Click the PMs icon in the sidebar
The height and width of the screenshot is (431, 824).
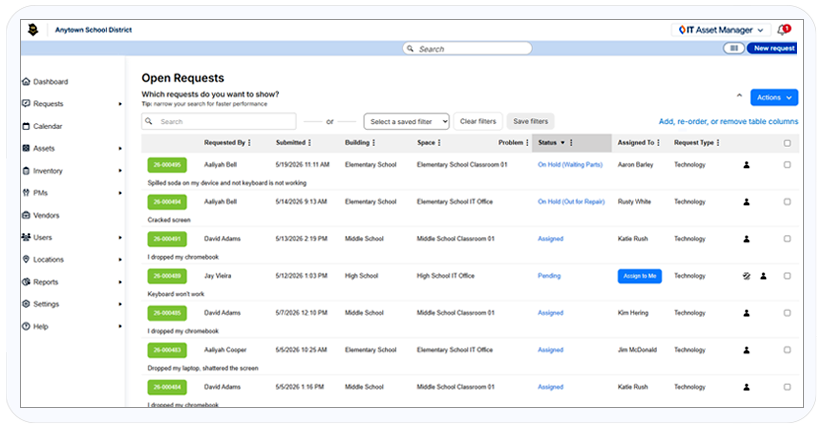pyautogui.click(x=26, y=193)
